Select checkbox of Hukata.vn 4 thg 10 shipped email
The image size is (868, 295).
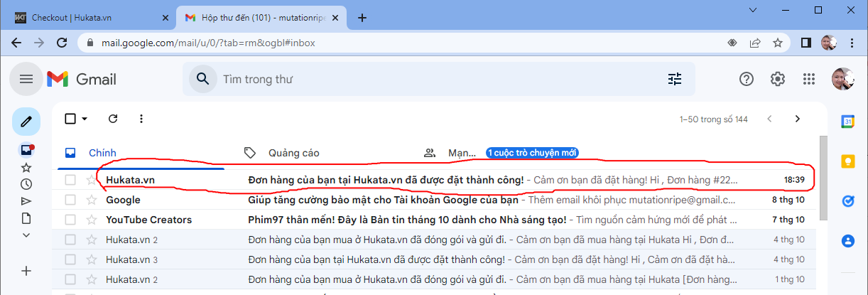[70, 240]
